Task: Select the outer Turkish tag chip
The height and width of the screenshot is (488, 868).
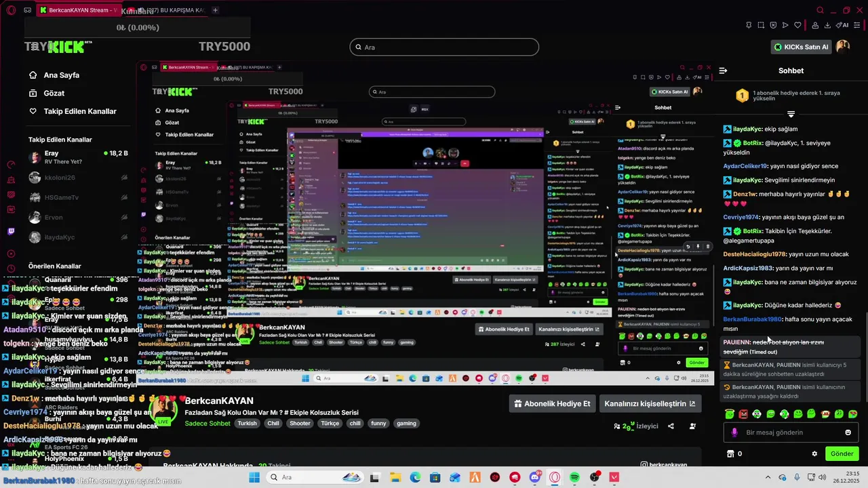Action: tap(247, 424)
